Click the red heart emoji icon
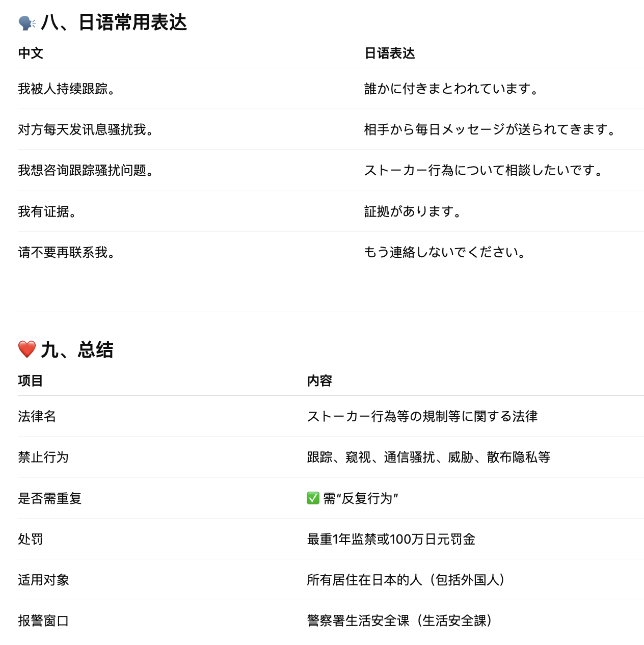The image size is (644, 645). point(26,350)
